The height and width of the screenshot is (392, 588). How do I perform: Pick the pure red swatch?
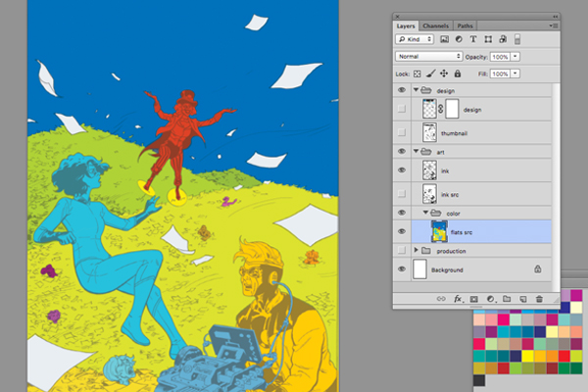click(x=564, y=356)
